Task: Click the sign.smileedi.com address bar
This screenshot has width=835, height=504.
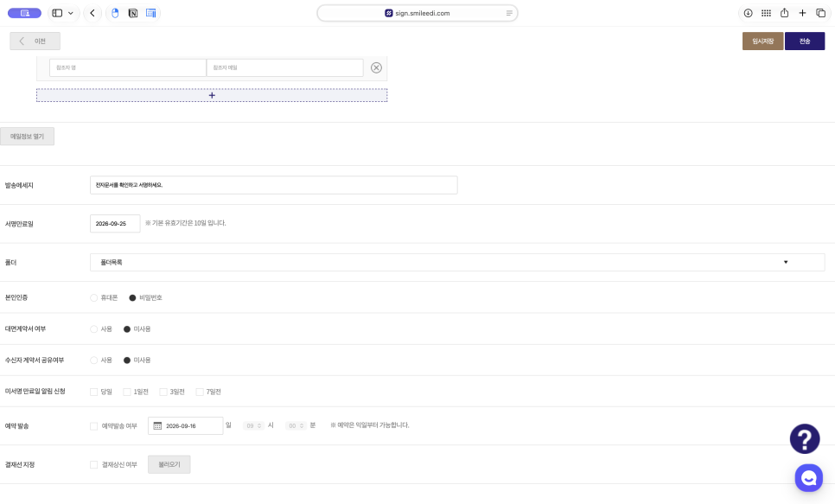Action: (417, 13)
